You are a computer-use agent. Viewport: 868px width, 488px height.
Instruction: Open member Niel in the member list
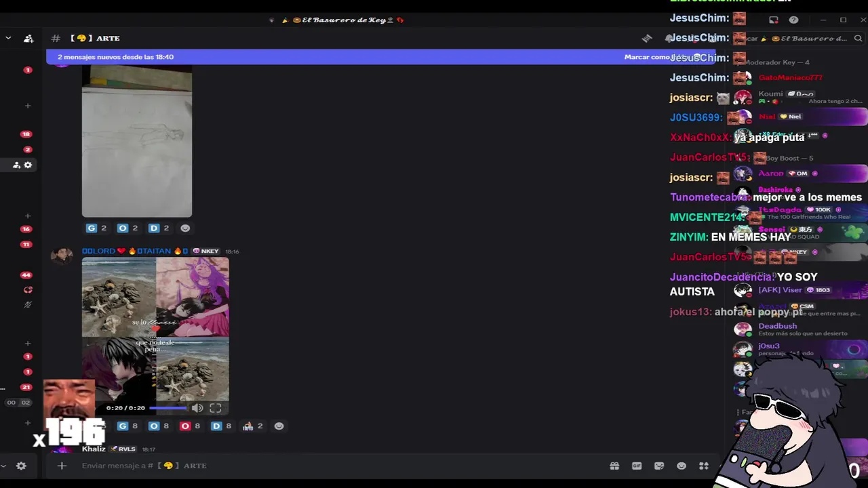coord(800,117)
